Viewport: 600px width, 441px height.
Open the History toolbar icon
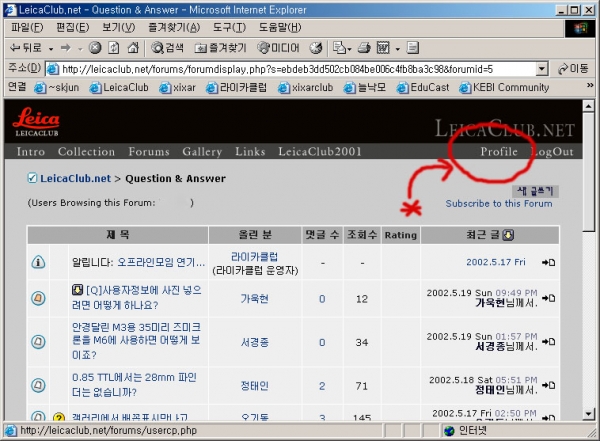(316, 48)
